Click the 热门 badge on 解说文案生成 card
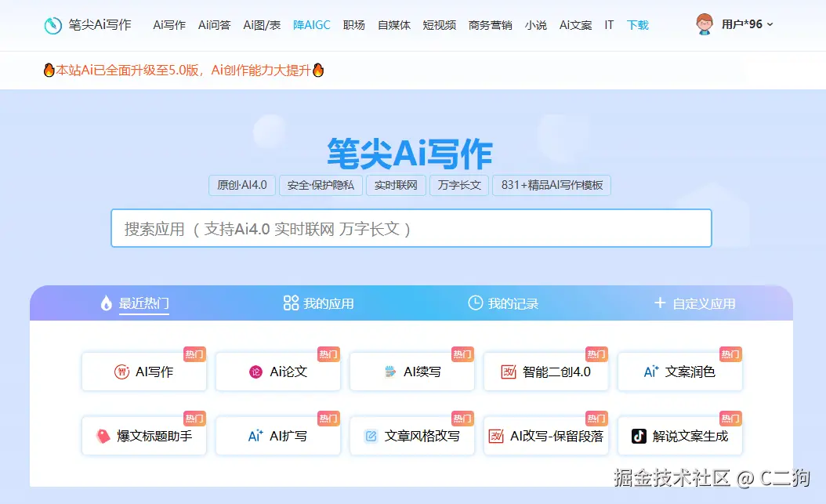Viewport: 826px width, 504px height. coord(730,418)
